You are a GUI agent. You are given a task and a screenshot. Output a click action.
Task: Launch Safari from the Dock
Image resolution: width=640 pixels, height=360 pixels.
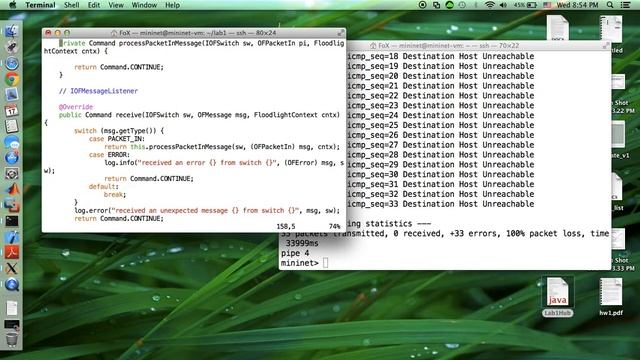coord(11,63)
